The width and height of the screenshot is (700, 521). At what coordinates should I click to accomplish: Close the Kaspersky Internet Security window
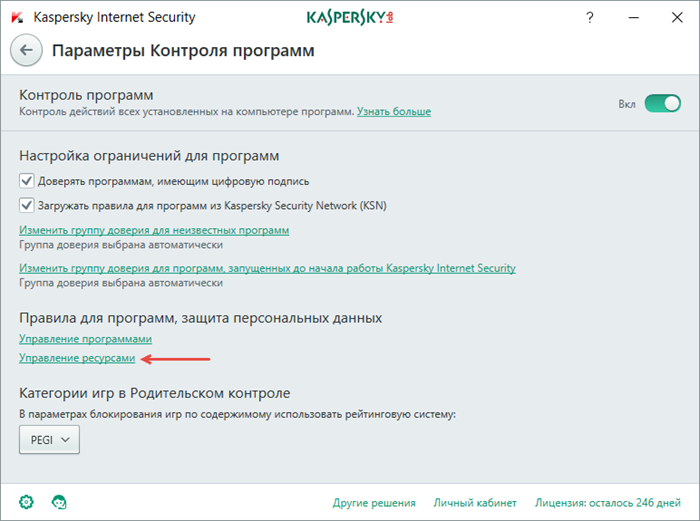pyautogui.click(x=677, y=17)
